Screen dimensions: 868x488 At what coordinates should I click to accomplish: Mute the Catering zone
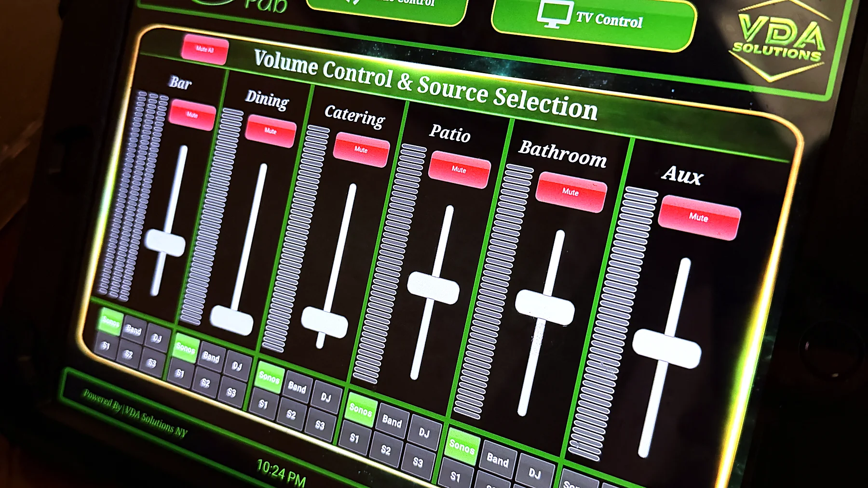[361, 150]
